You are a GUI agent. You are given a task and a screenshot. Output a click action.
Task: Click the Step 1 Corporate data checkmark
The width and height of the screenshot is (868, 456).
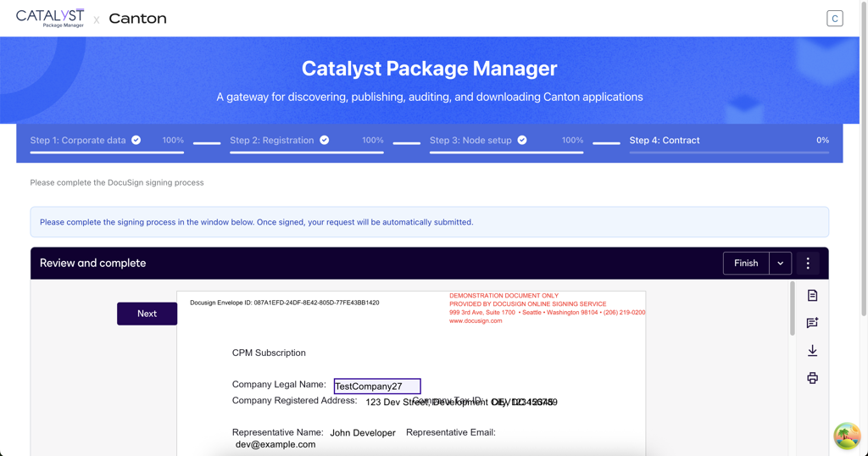tap(136, 141)
